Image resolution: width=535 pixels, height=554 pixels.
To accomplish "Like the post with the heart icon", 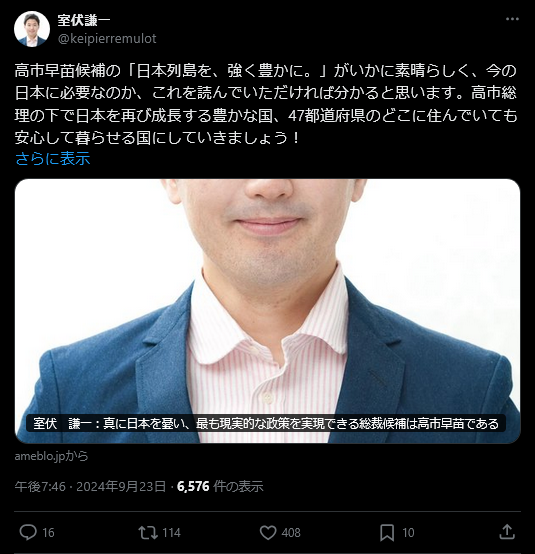I will (268, 532).
